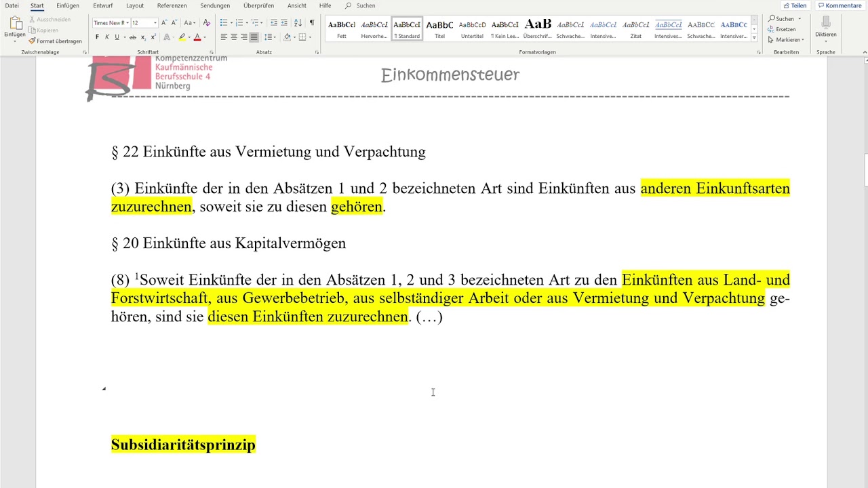Viewport: 868px width, 488px height.
Task: Insert a bulleted list
Action: [224, 23]
